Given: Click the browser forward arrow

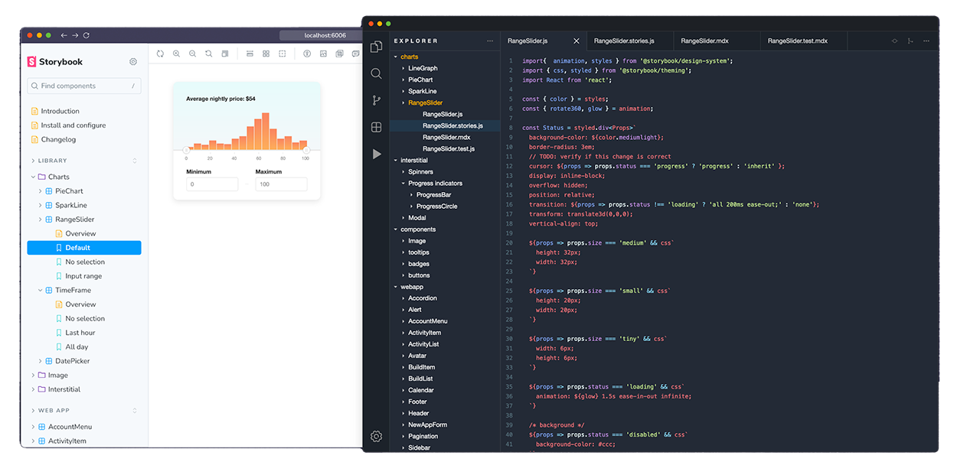Looking at the screenshot, I should [75, 35].
